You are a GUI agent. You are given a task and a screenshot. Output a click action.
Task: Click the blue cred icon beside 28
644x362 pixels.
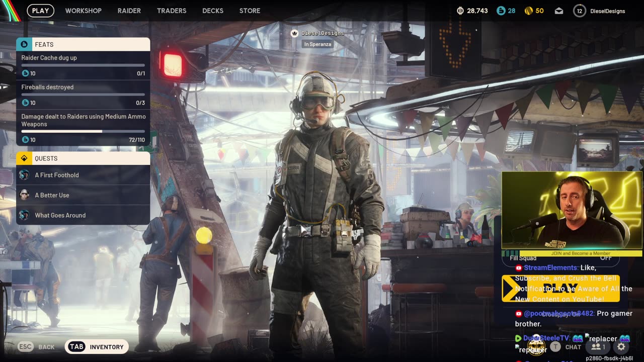pyautogui.click(x=501, y=11)
